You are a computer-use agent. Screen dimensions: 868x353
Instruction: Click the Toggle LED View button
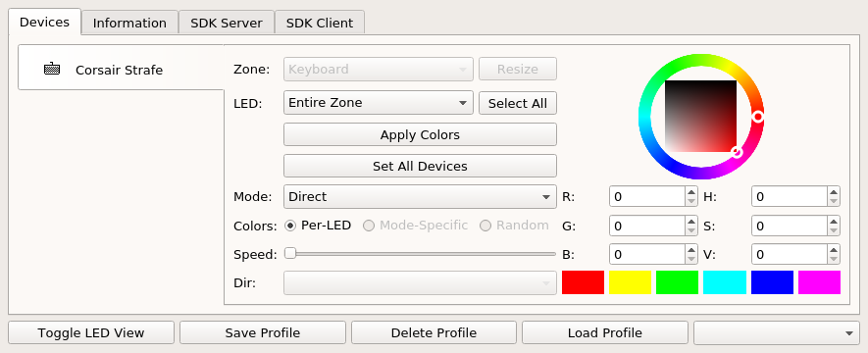[91, 332]
